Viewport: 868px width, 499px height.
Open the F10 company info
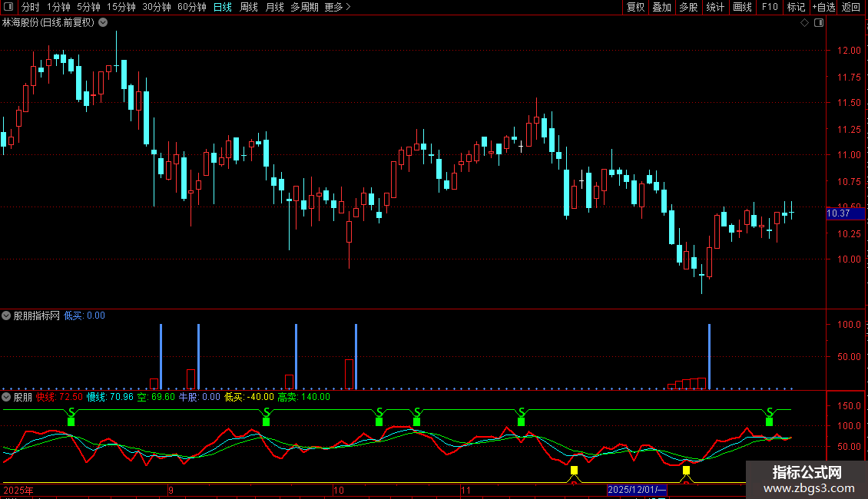coord(770,7)
